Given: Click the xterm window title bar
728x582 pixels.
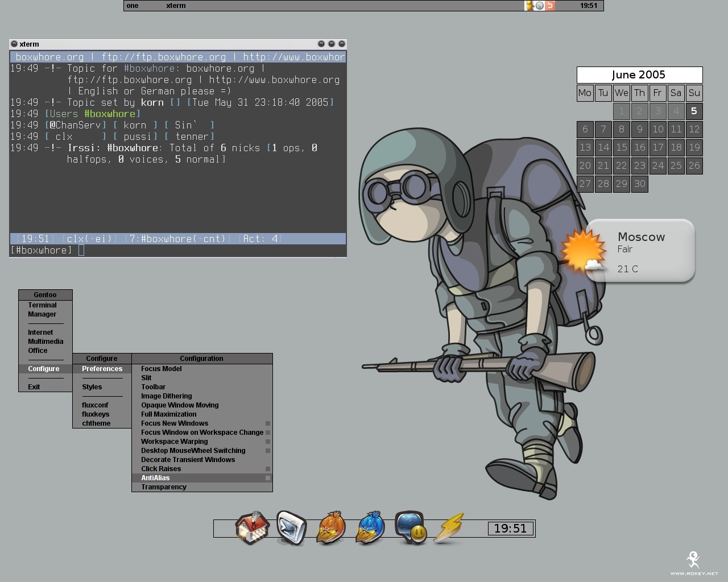Looking at the screenshot, I should [178, 44].
